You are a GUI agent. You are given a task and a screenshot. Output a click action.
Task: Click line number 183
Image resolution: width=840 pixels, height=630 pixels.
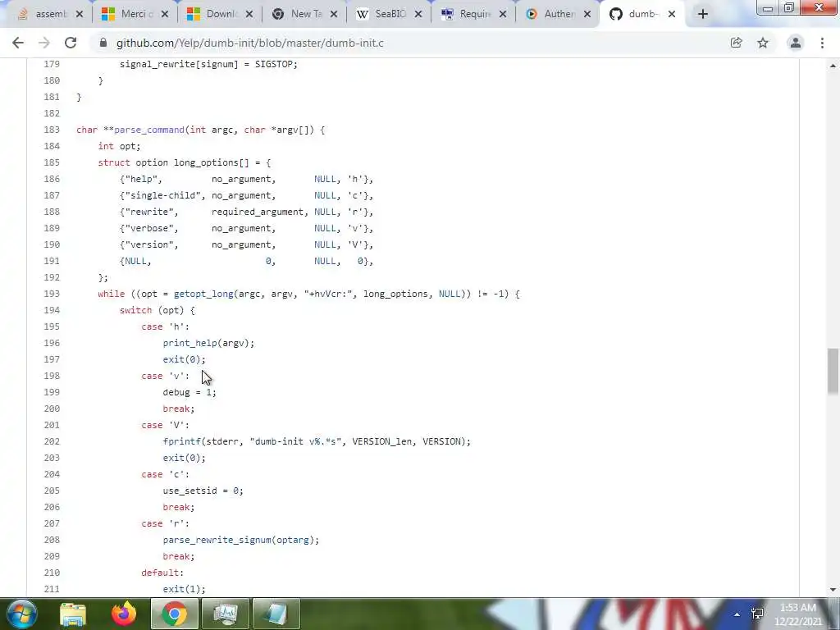pos(52,130)
